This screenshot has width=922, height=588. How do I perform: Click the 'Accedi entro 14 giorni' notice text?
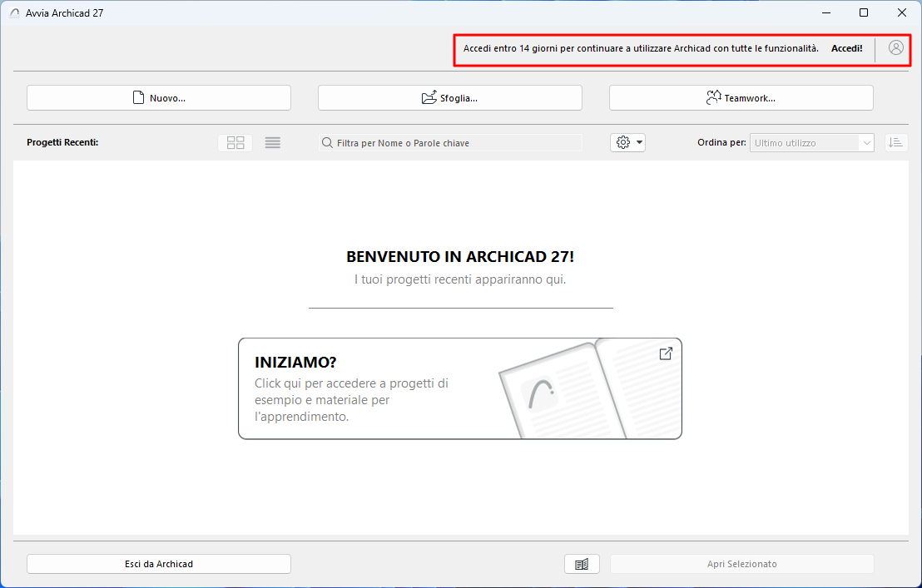(641, 49)
